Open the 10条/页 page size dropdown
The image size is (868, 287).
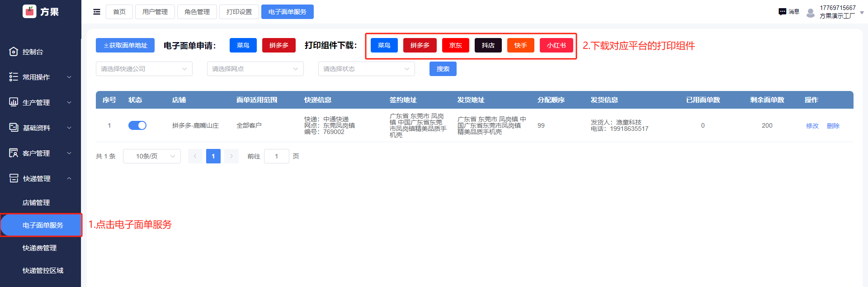(152, 156)
